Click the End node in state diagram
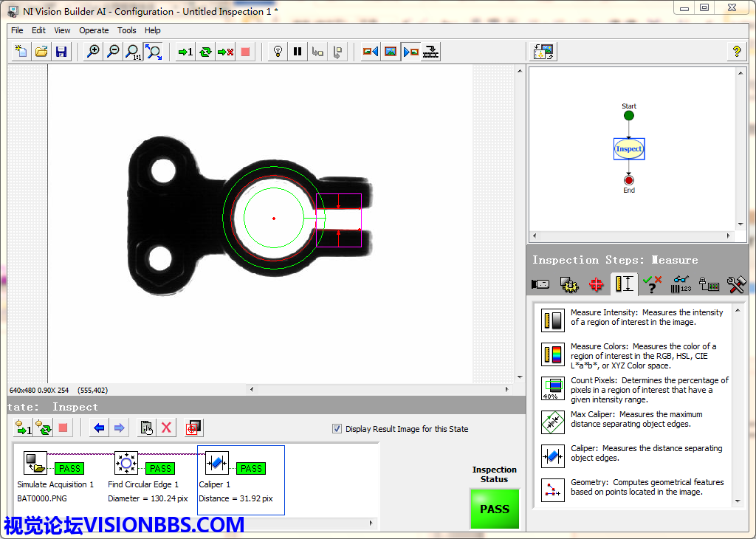 [x=629, y=180]
